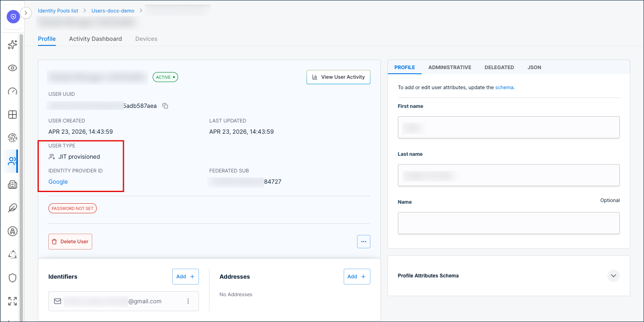Click the Delete User button

click(x=70, y=242)
